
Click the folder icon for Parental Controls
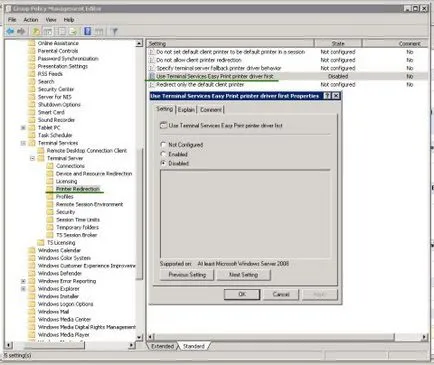[x=32, y=51]
